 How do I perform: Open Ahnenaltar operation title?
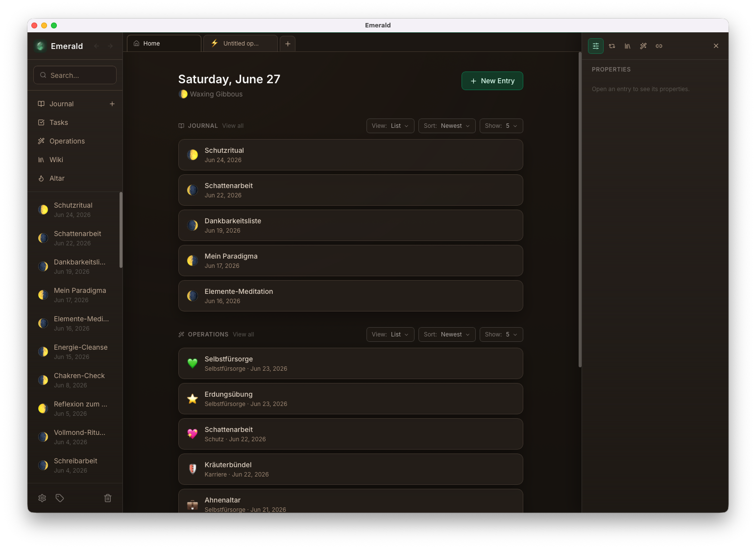[x=222, y=500]
